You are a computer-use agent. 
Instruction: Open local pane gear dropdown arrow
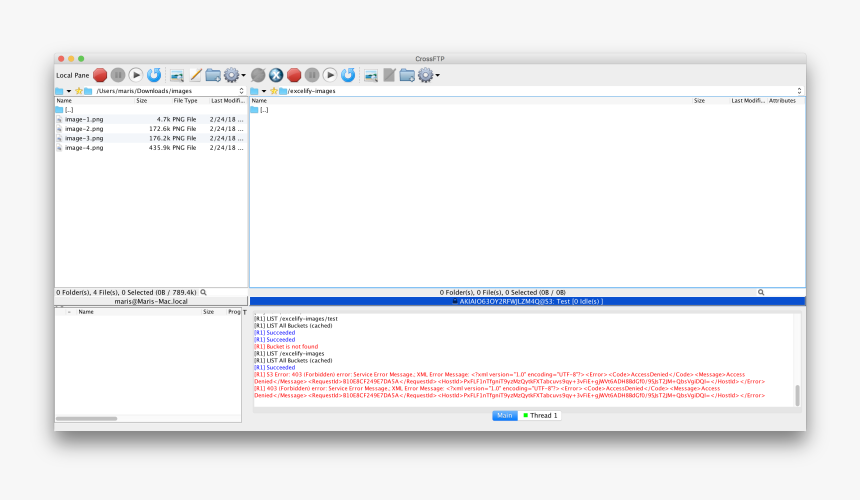point(243,76)
